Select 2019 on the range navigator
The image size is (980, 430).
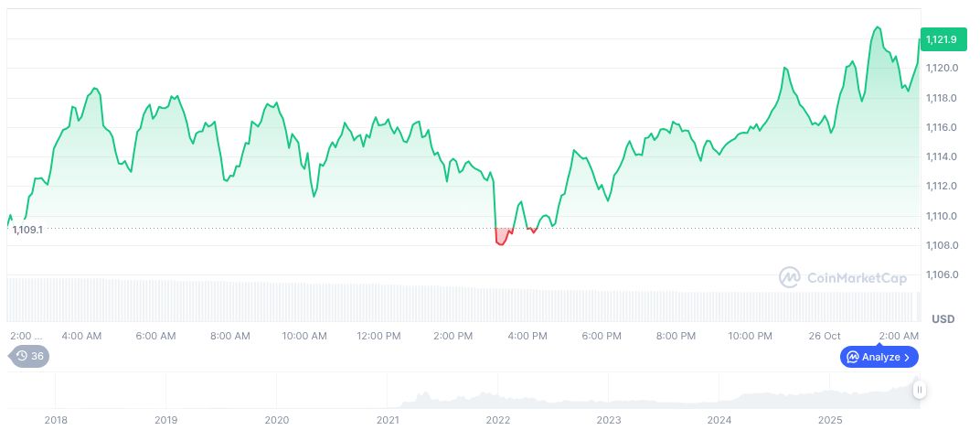click(165, 420)
